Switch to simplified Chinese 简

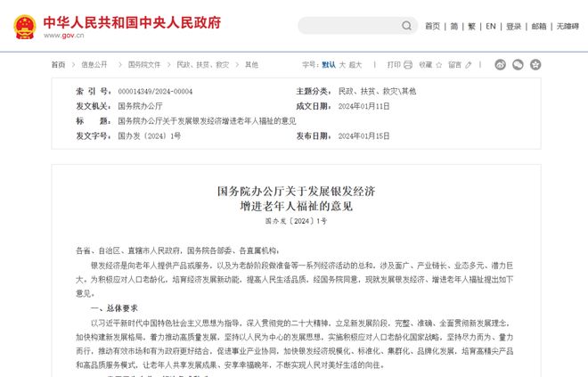[454, 26]
